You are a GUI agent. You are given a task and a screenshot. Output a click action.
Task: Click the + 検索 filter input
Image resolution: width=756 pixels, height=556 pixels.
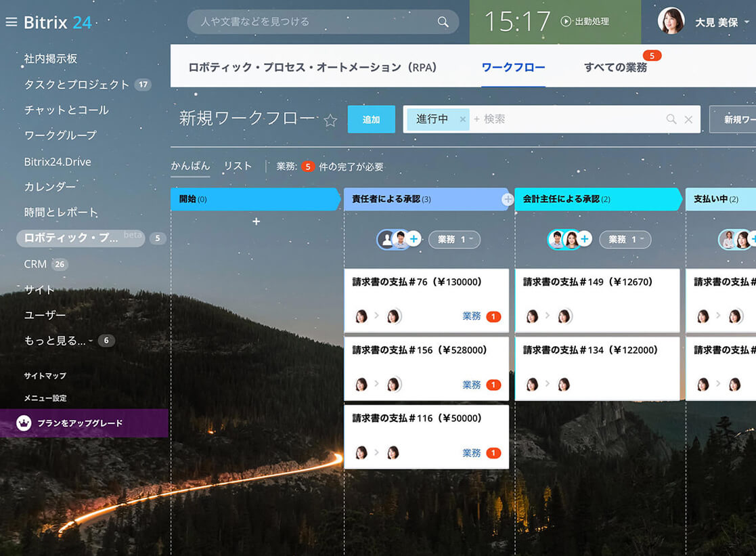point(566,119)
